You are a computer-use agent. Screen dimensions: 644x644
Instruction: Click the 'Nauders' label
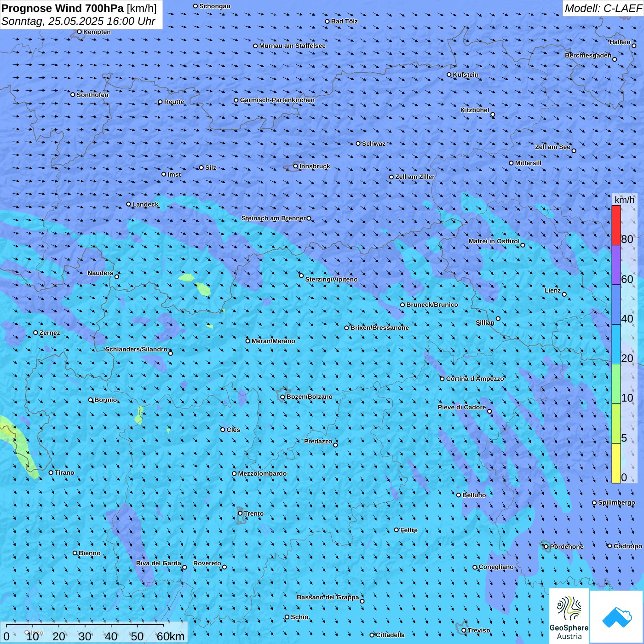pyautogui.click(x=100, y=273)
